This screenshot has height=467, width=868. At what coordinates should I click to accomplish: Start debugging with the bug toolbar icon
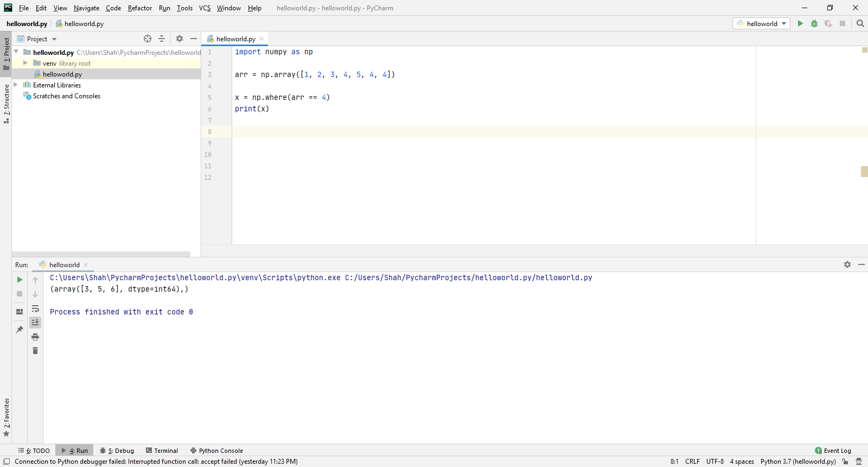click(814, 23)
